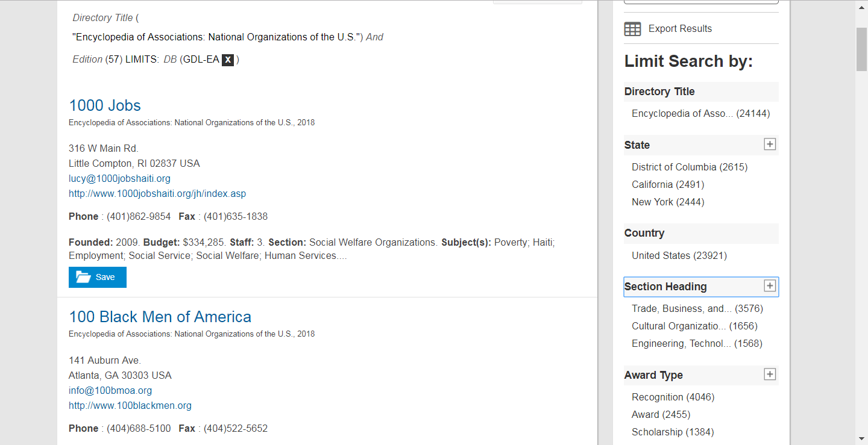The image size is (868, 445).
Task: Open the 1000 Jobs entry
Action: click(x=105, y=105)
